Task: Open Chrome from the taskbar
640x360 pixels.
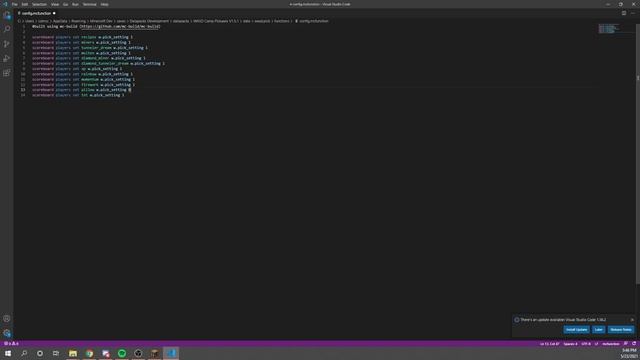Action: (89, 353)
